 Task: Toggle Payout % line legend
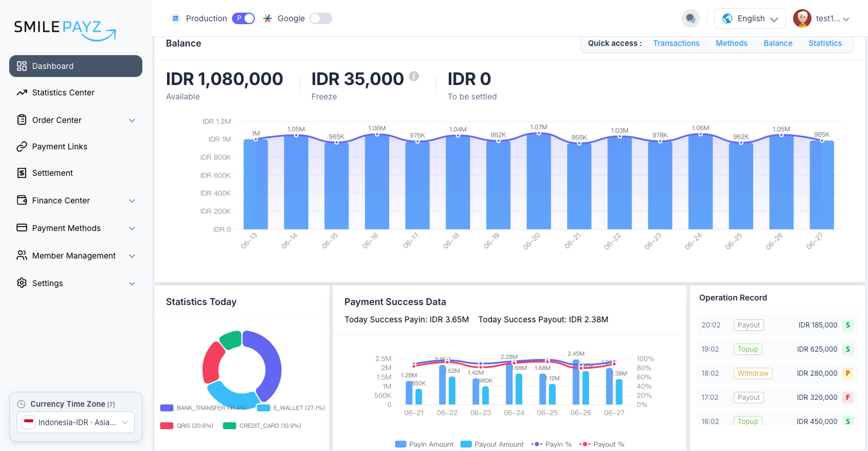(x=602, y=444)
